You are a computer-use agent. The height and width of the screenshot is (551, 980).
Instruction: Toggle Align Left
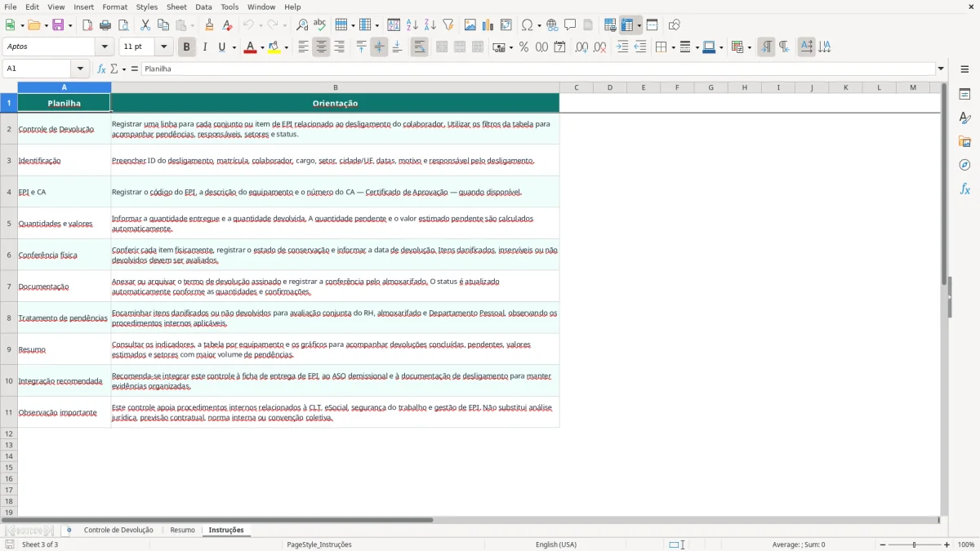point(303,47)
